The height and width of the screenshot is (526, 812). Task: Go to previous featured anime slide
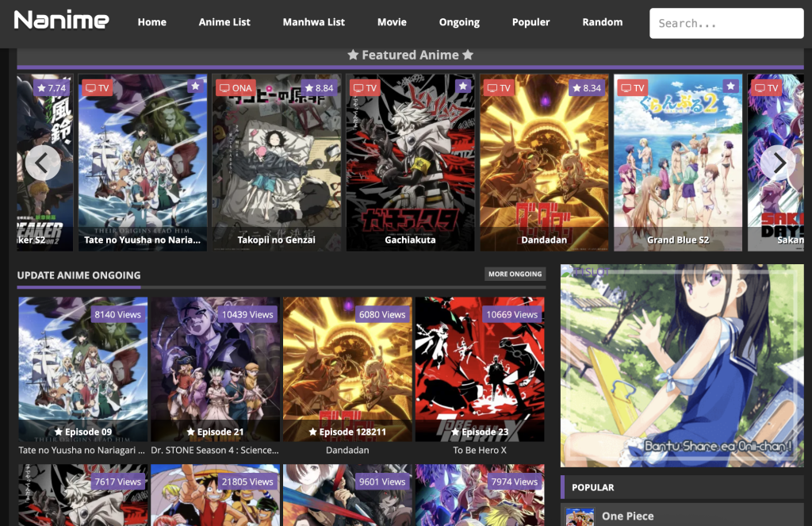click(x=43, y=163)
